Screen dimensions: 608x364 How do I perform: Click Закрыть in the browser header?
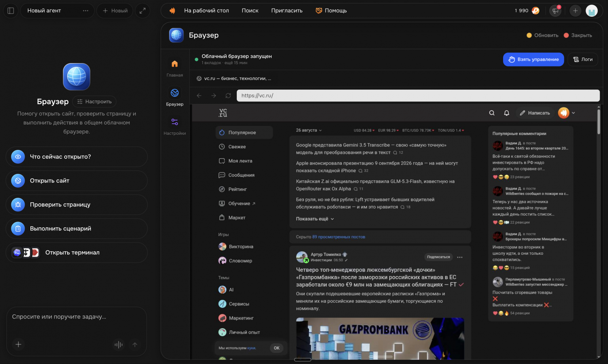[578, 35]
